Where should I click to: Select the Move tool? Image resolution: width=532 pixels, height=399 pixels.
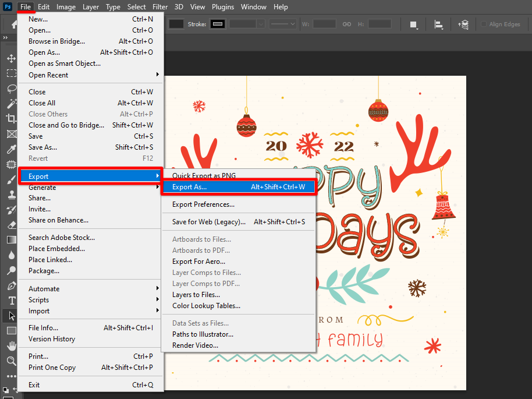[x=11, y=59]
